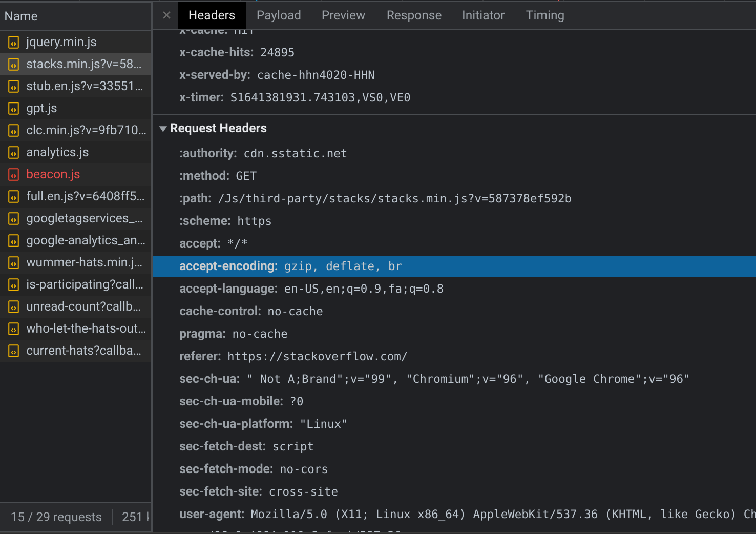Click the jquery.min.js script file icon
Image resolution: width=756 pixels, height=534 pixels.
[14, 43]
